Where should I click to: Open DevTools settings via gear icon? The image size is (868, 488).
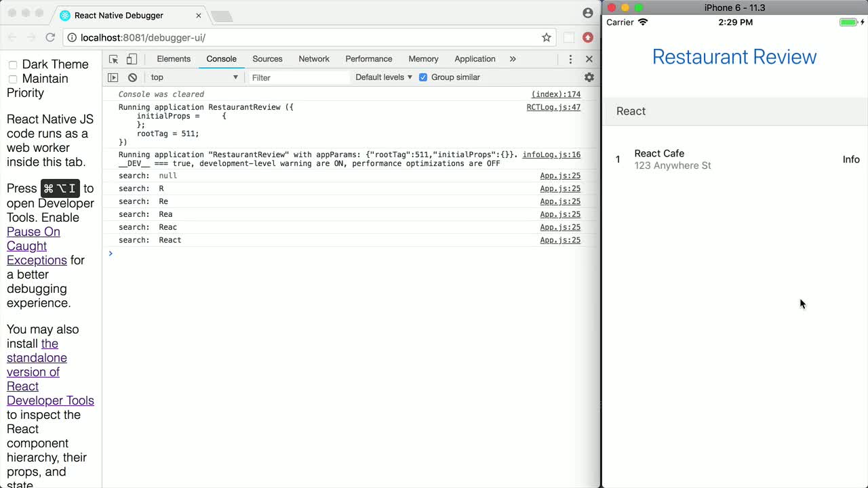(x=589, y=77)
